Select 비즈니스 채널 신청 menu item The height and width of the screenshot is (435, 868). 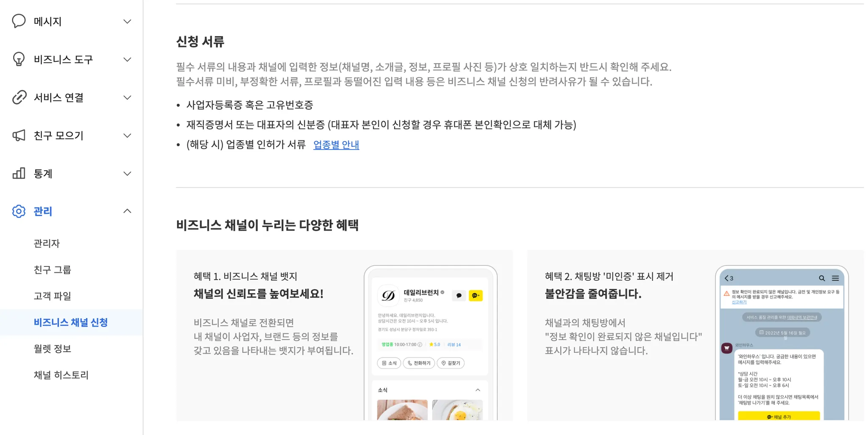coord(71,322)
